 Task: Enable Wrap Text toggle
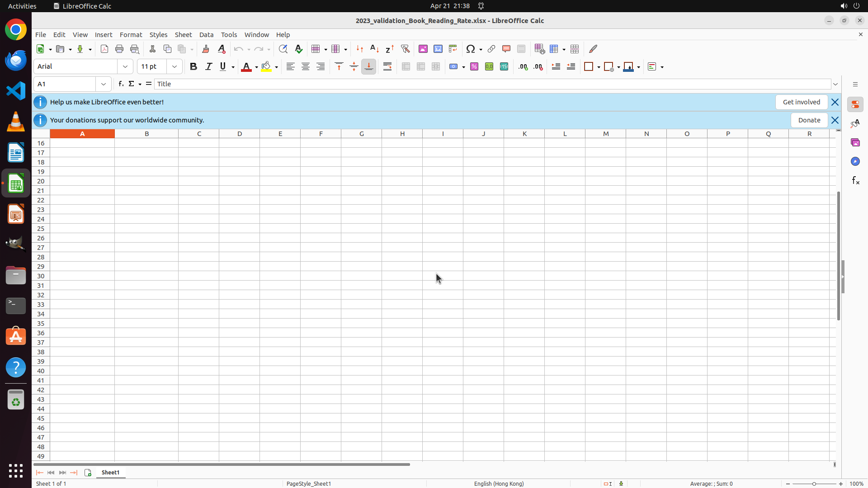click(387, 66)
